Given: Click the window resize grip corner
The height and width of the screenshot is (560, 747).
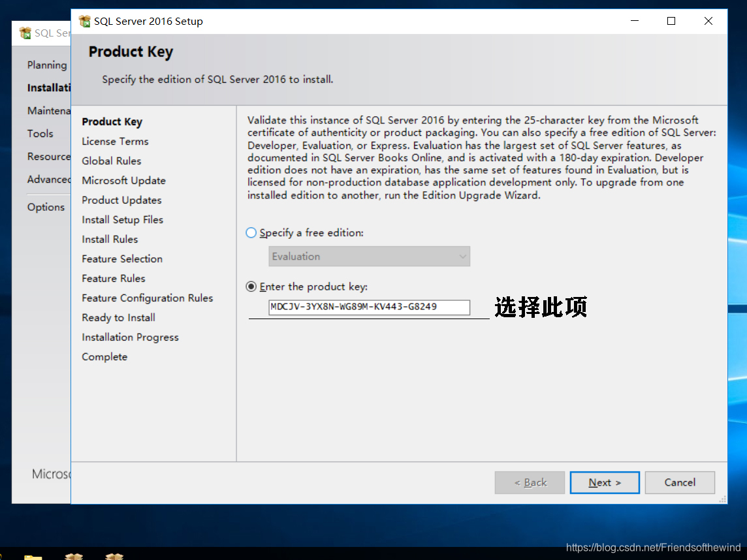Looking at the screenshot, I should coord(723,499).
